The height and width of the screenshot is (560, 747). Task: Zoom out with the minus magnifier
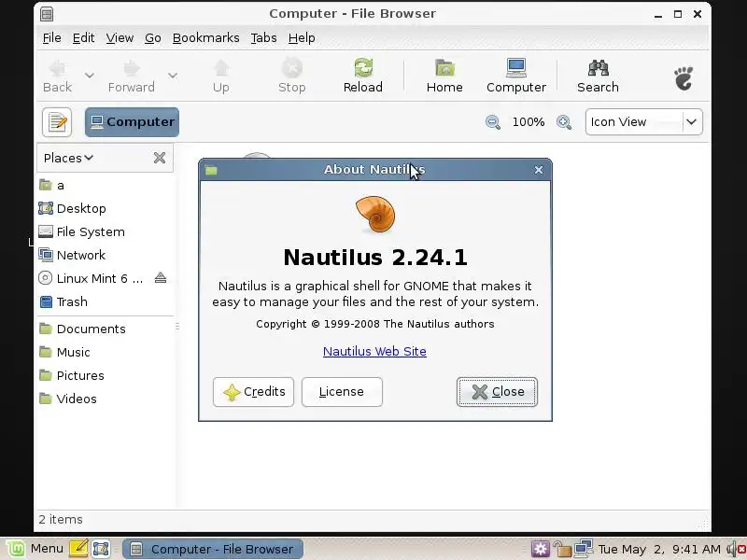pos(493,122)
